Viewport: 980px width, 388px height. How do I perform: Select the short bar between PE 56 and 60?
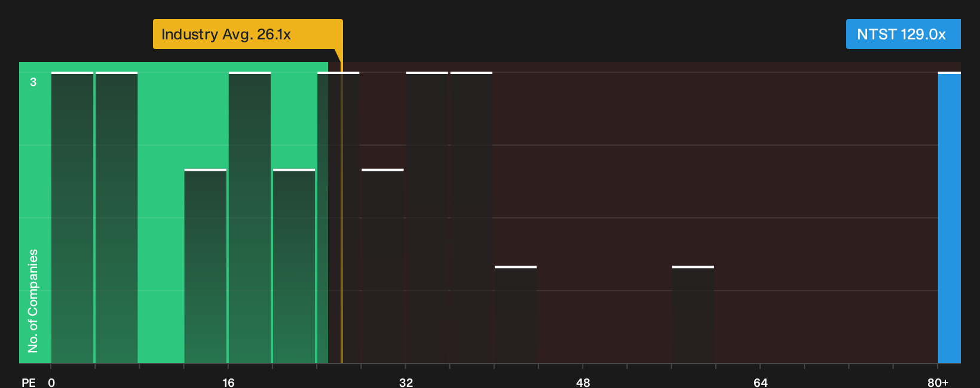693,315
